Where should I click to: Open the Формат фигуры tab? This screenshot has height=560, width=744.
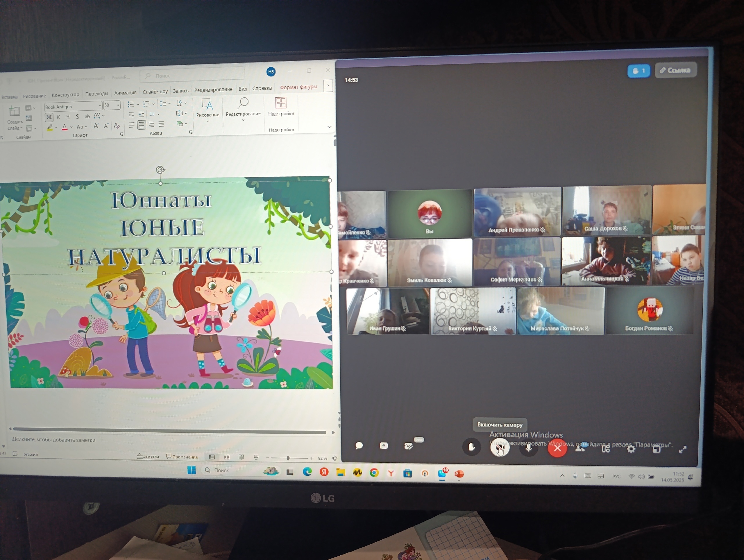click(x=299, y=87)
